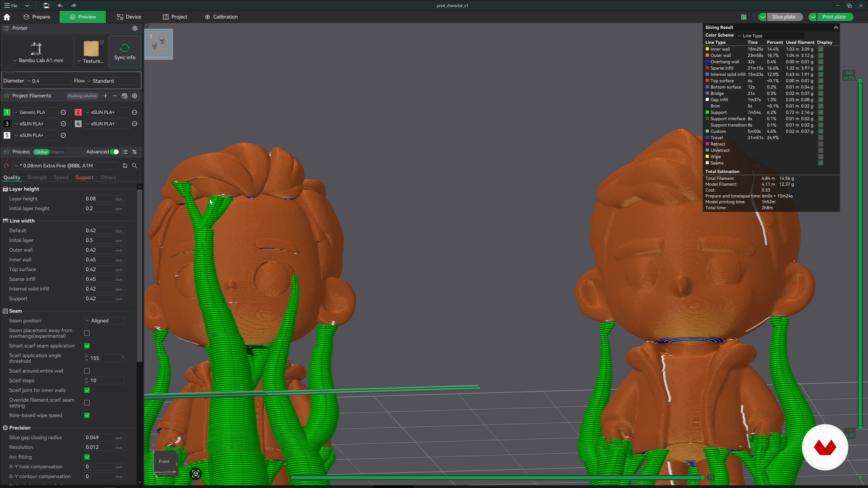Open Color Scheme Line Type dropdown
The width and height of the screenshot is (868, 488).
tap(770, 36)
